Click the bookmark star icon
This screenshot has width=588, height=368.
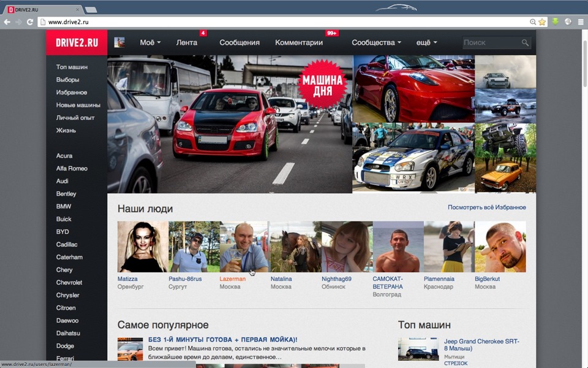(542, 22)
